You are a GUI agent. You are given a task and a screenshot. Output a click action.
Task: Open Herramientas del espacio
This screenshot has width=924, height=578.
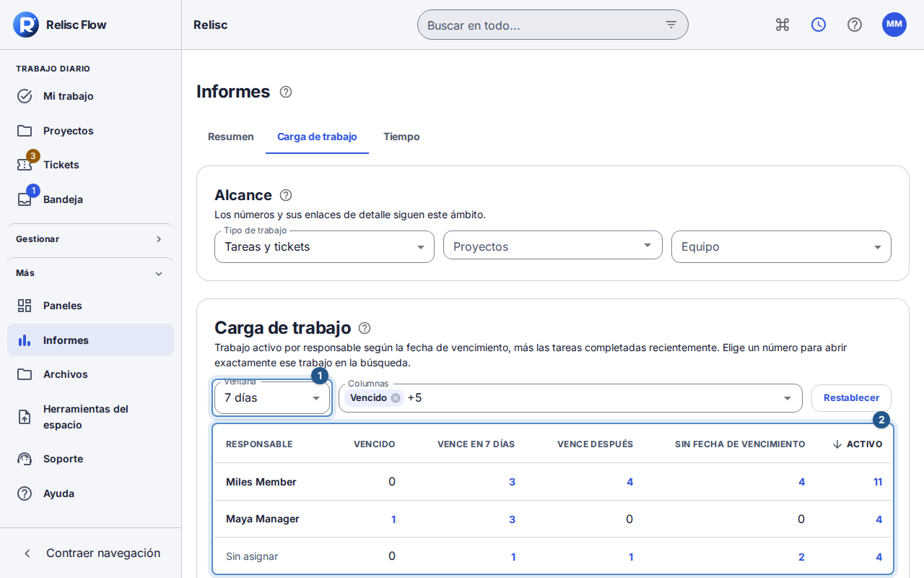[90, 417]
